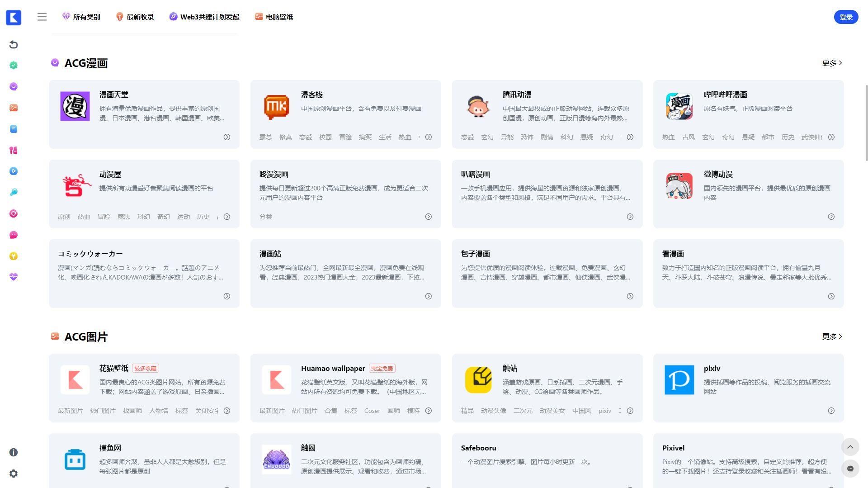Open the 包子漫画 card title
Viewport: 868px width, 488px height.
coord(476,254)
